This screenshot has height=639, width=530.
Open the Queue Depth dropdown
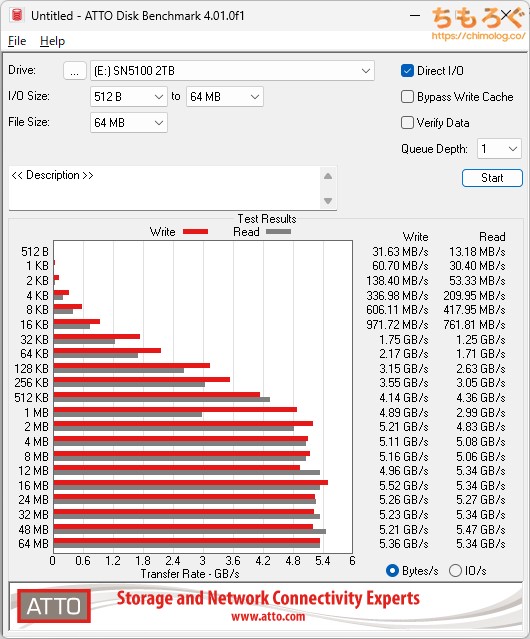(499, 149)
